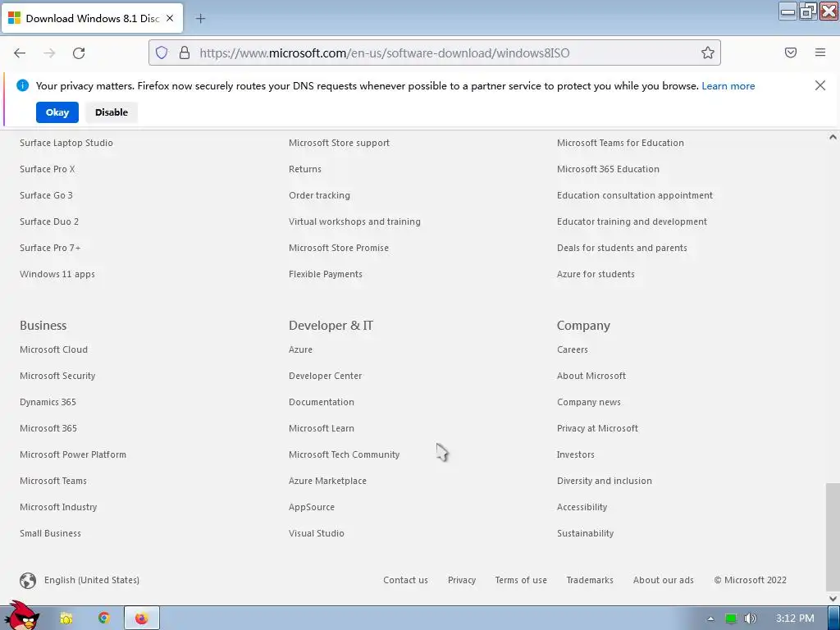Reload the current page

point(79,52)
